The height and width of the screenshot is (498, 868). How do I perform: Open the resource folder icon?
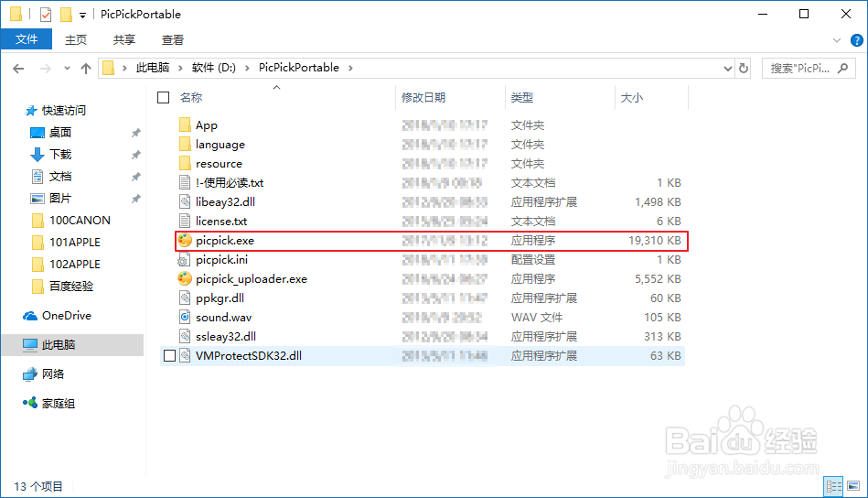(185, 164)
